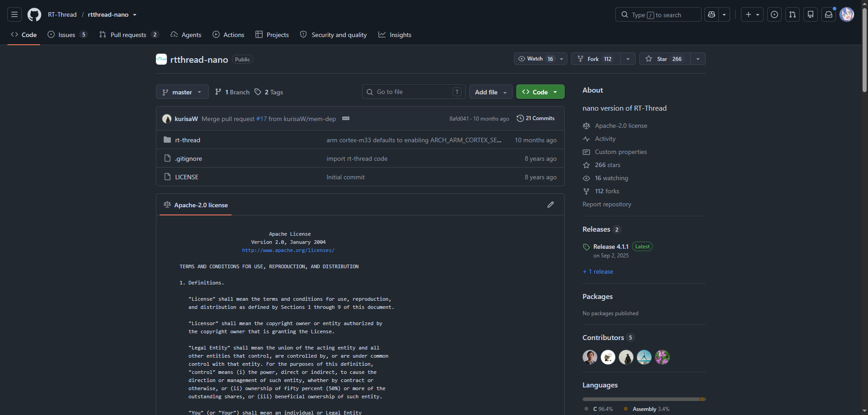Viewport: 868px width, 415px height.
Task: Open the Insights tab
Action: tap(395, 35)
